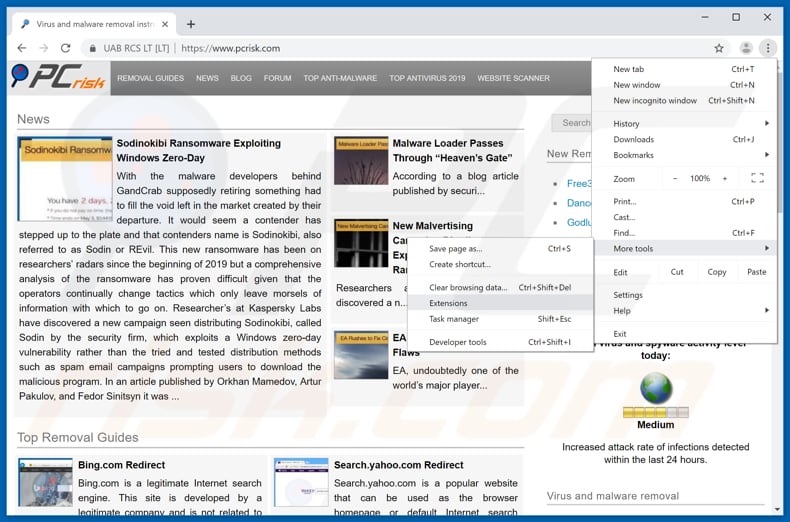Open the WEBSITE SCANNER nav item
This screenshot has height=522, width=790.
513,78
